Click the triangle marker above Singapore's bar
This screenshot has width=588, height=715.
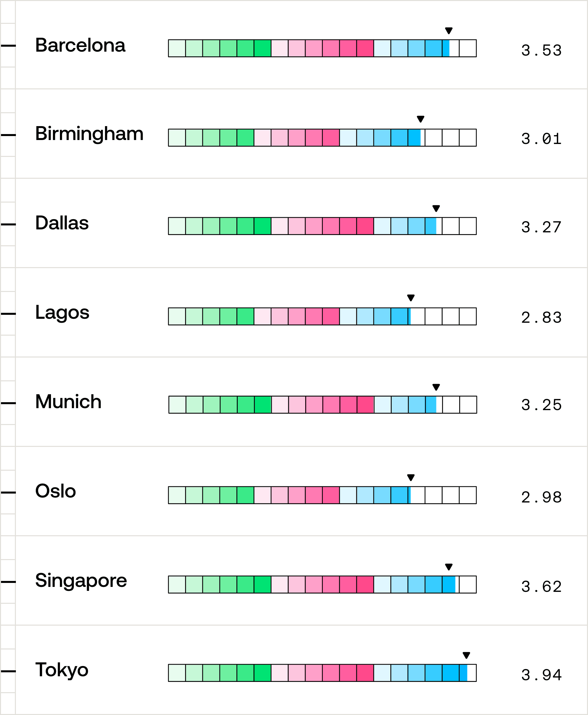click(449, 567)
